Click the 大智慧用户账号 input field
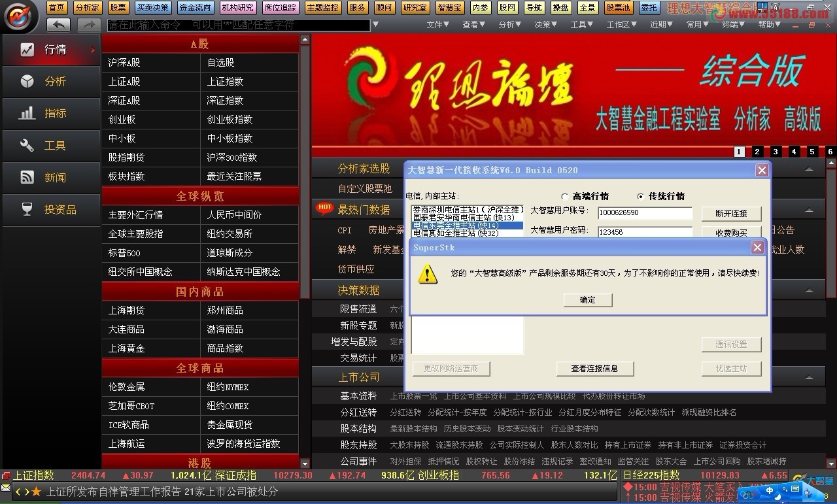The image size is (837, 504). (x=644, y=213)
